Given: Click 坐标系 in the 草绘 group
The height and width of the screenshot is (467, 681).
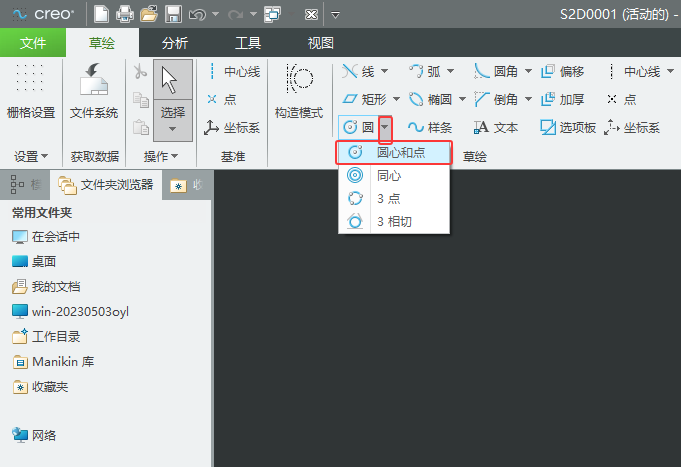Looking at the screenshot, I should (x=632, y=128).
